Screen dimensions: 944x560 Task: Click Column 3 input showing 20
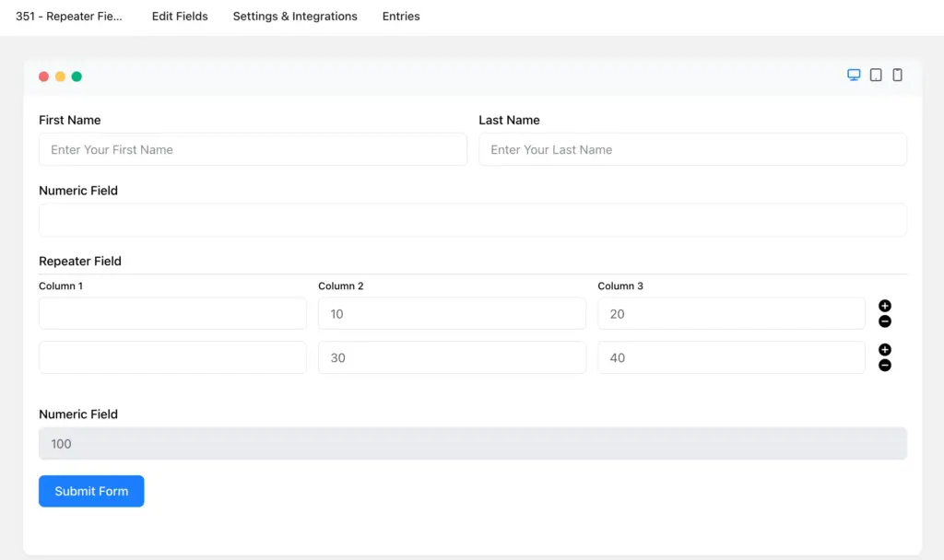point(731,313)
